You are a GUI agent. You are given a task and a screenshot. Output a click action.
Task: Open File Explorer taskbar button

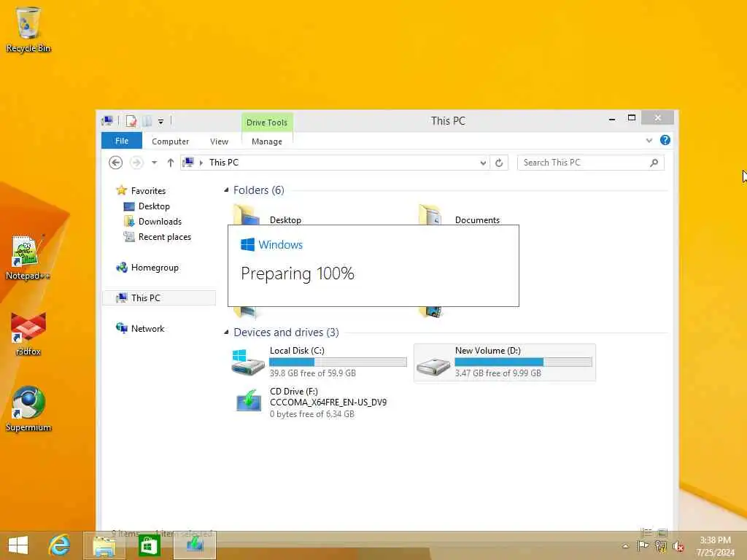click(104, 545)
